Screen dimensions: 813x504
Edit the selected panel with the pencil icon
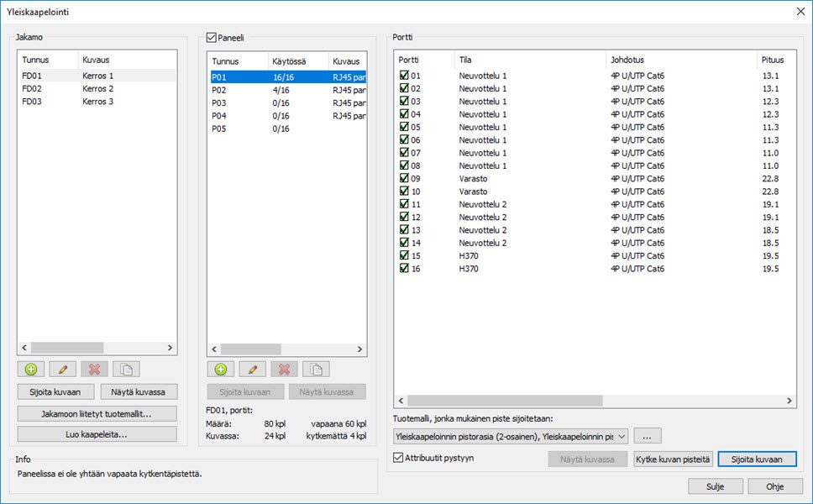coord(253,369)
